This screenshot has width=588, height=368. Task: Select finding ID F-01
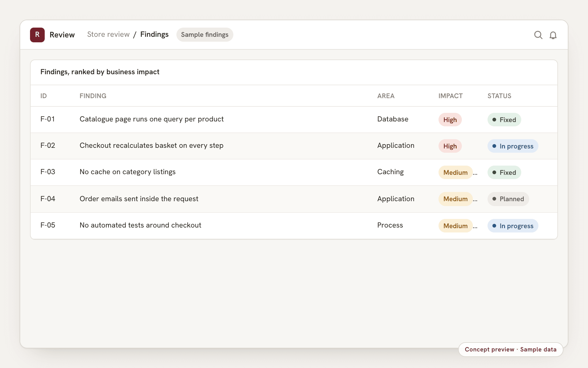[48, 119]
